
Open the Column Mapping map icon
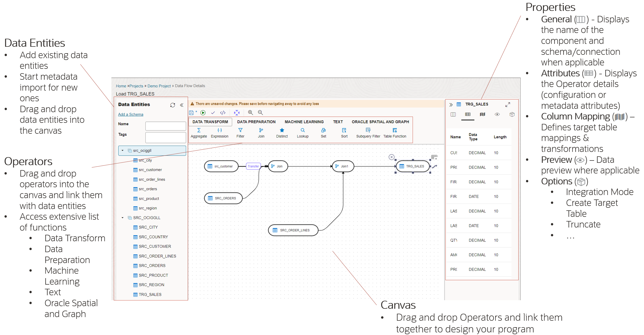pos(482,115)
